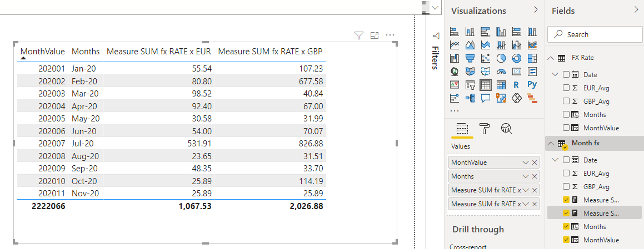The width and height of the screenshot is (644, 249).
Task: Expand the Date hierarchy under Month fx
Action: (x=556, y=160)
